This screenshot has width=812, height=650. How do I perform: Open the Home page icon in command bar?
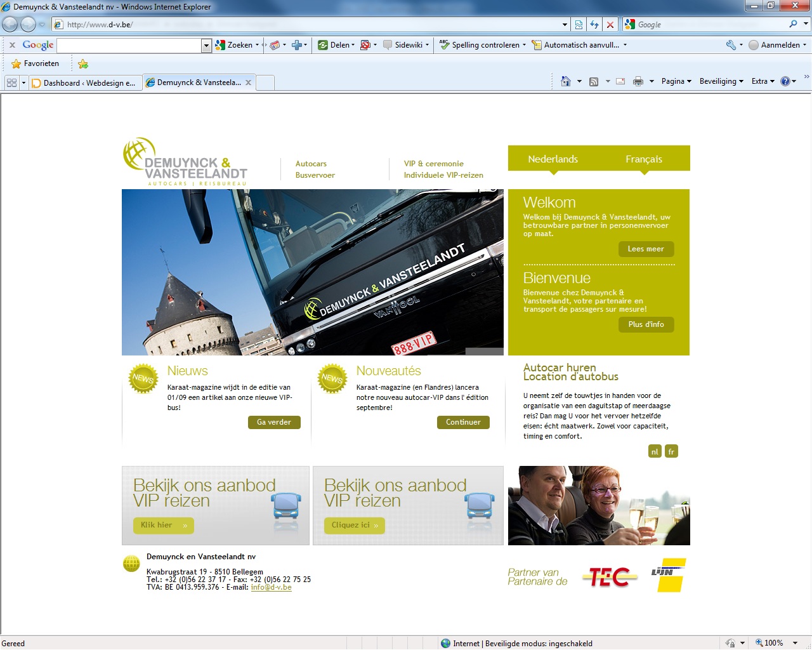click(566, 81)
